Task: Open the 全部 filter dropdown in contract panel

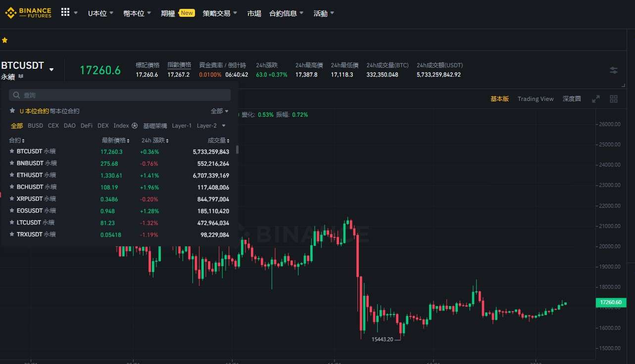Action: (x=220, y=111)
